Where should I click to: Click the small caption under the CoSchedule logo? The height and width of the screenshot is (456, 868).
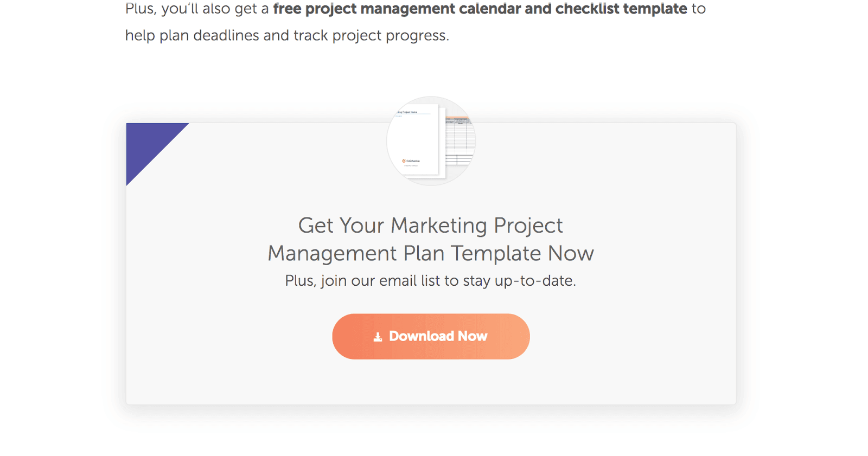click(x=411, y=165)
